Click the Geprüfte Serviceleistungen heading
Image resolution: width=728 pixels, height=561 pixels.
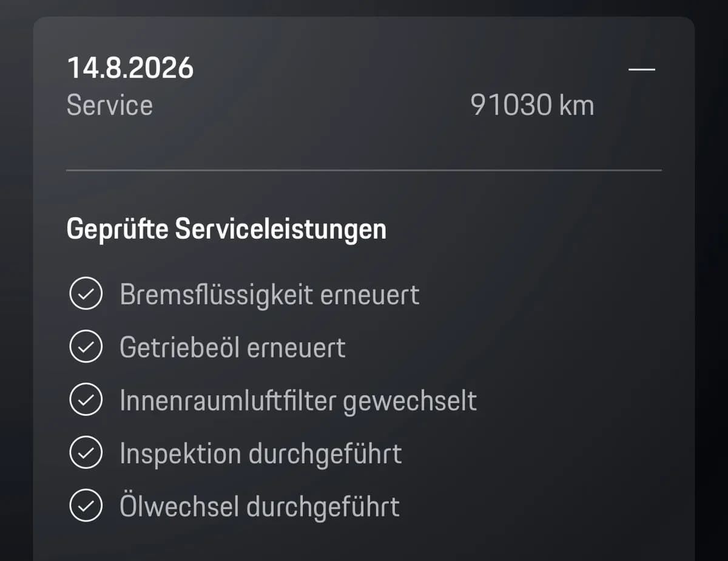[226, 229]
